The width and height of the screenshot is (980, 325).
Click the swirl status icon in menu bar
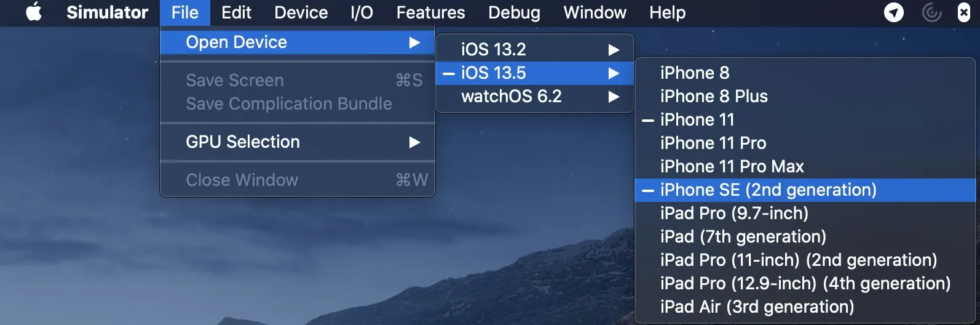coord(932,12)
